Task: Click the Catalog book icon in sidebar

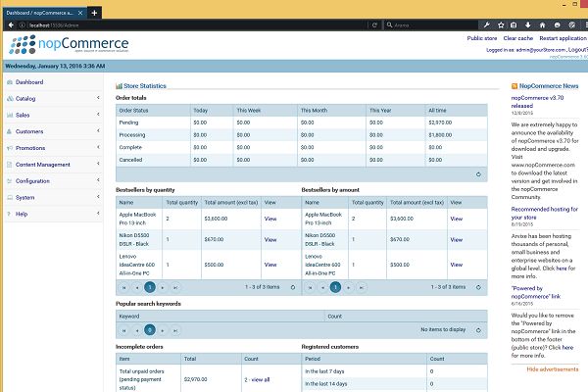Action: [10, 99]
